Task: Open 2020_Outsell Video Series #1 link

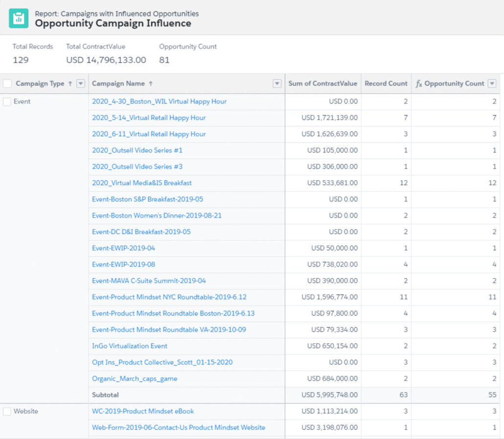Action: [x=137, y=150]
